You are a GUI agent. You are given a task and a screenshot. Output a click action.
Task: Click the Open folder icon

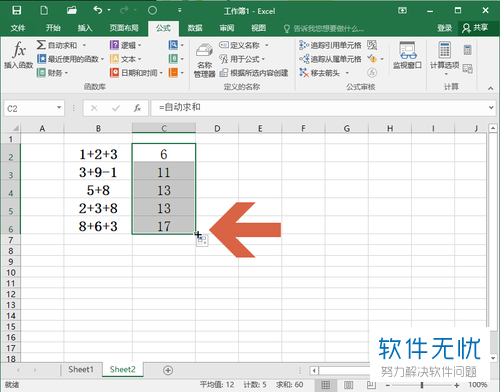[72, 11]
